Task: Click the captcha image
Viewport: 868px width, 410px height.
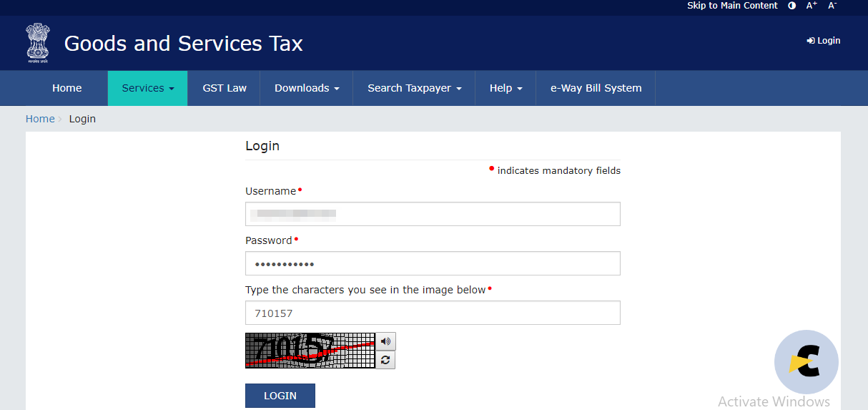Action: (x=310, y=351)
